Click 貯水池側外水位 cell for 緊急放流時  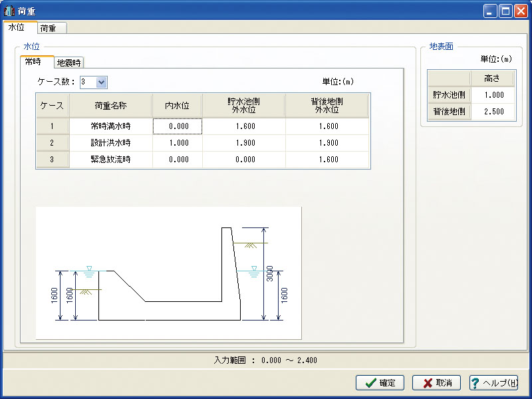coord(244,160)
